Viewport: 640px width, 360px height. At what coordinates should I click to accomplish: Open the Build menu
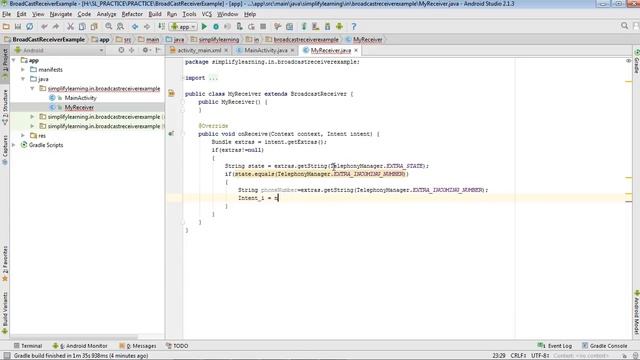pyautogui.click(x=155, y=14)
